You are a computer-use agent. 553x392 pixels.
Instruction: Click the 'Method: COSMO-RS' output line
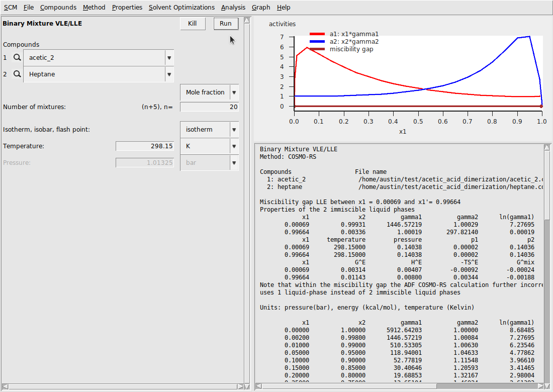[288, 156]
